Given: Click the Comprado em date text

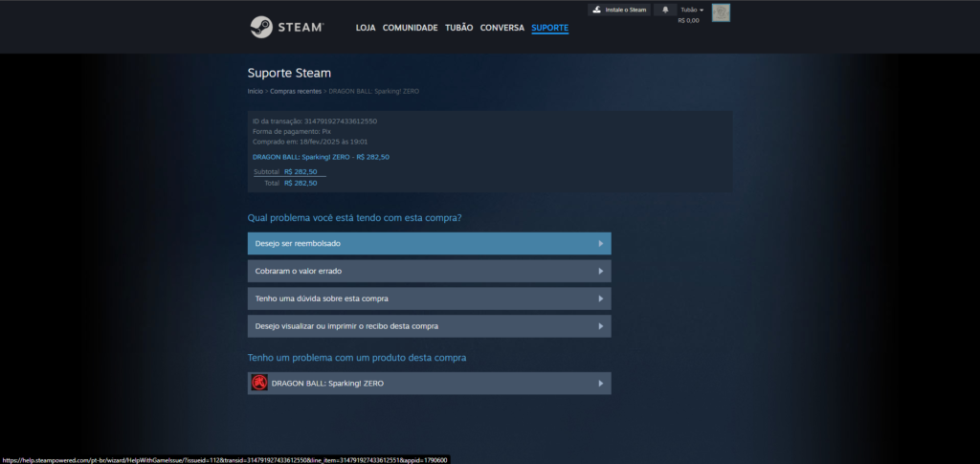Looking at the screenshot, I should tap(310, 142).
